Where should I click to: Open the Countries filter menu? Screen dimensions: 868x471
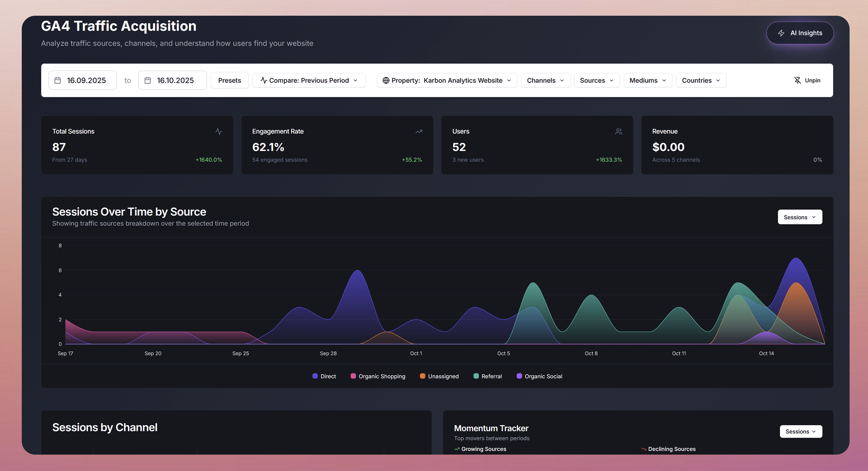(701, 80)
